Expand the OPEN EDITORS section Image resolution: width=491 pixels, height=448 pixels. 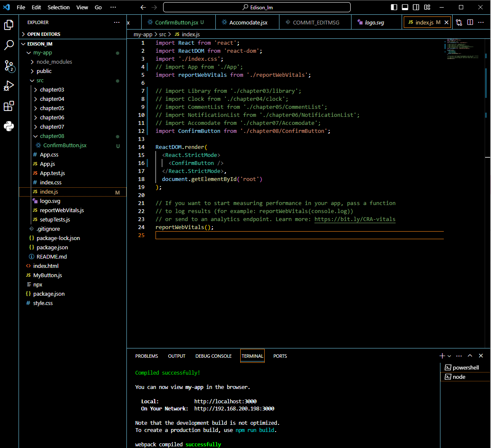43,34
